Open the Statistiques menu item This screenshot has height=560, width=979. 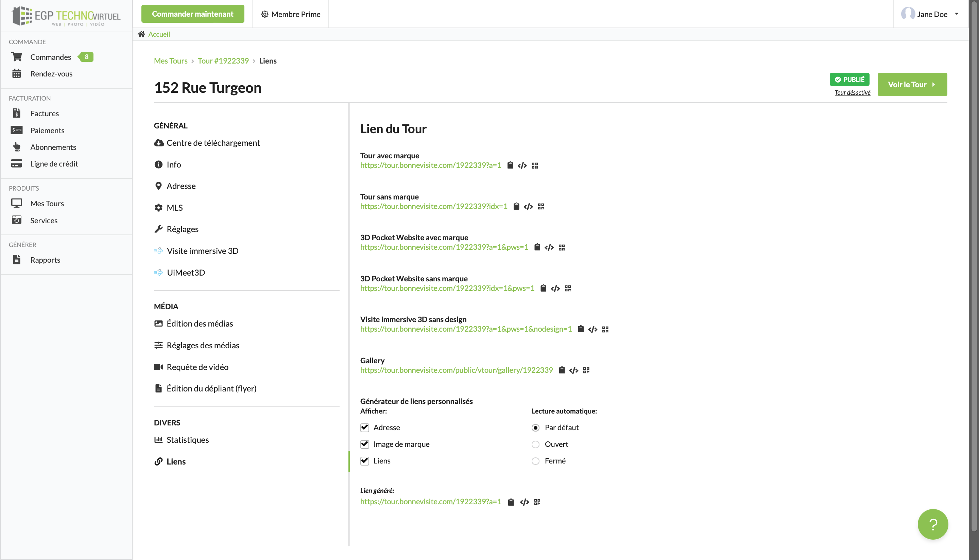187,440
